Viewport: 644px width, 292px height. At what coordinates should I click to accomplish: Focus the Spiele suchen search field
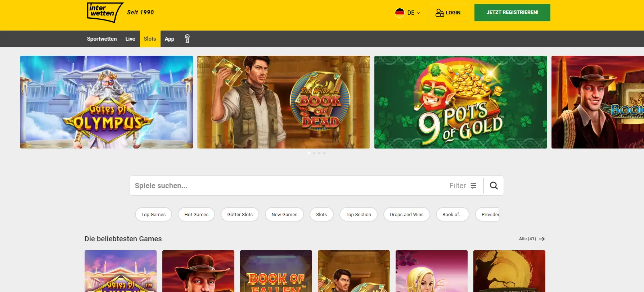pyautogui.click(x=288, y=186)
